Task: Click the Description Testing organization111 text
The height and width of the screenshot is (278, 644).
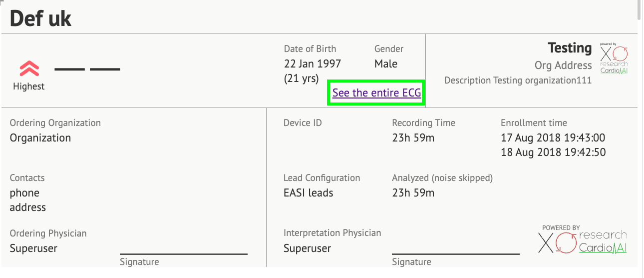Action: [x=518, y=80]
